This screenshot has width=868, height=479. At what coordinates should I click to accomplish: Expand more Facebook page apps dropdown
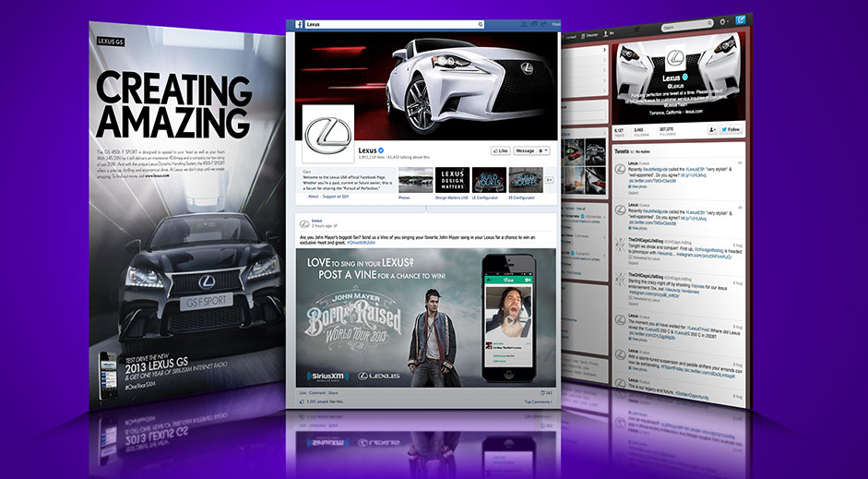549,180
